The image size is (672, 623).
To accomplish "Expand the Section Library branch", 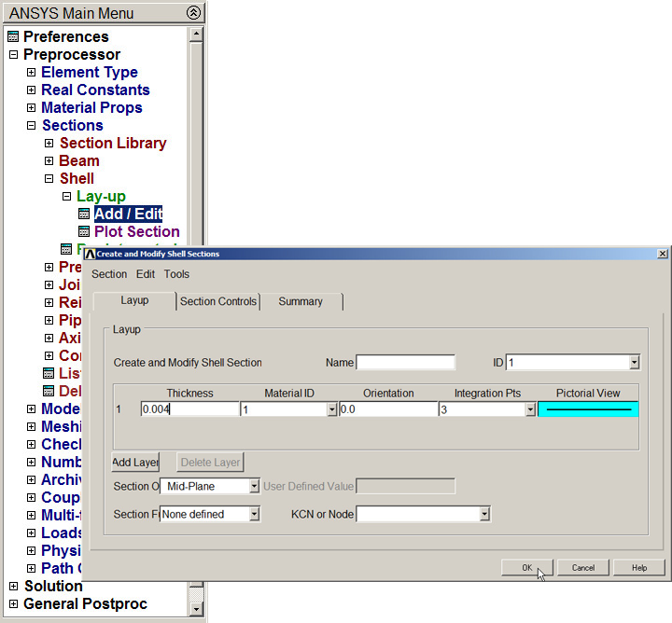I will [49, 144].
